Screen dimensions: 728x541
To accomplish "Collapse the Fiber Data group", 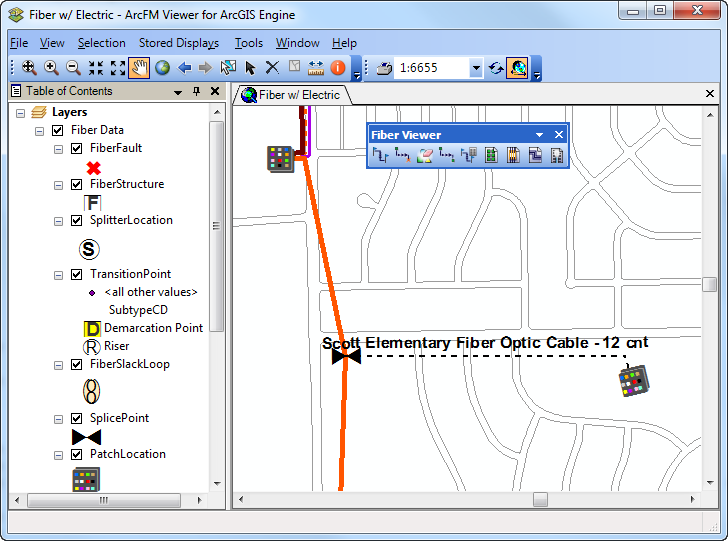I will click(40, 130).
